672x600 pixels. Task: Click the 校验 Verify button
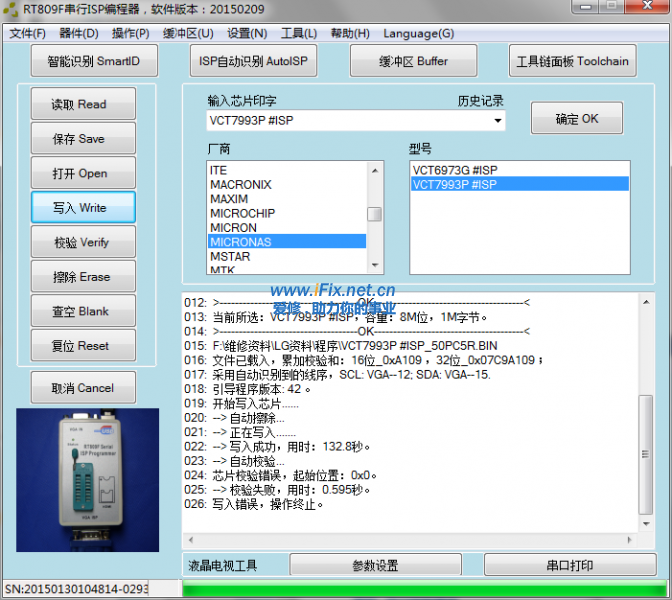coord(83,242)
